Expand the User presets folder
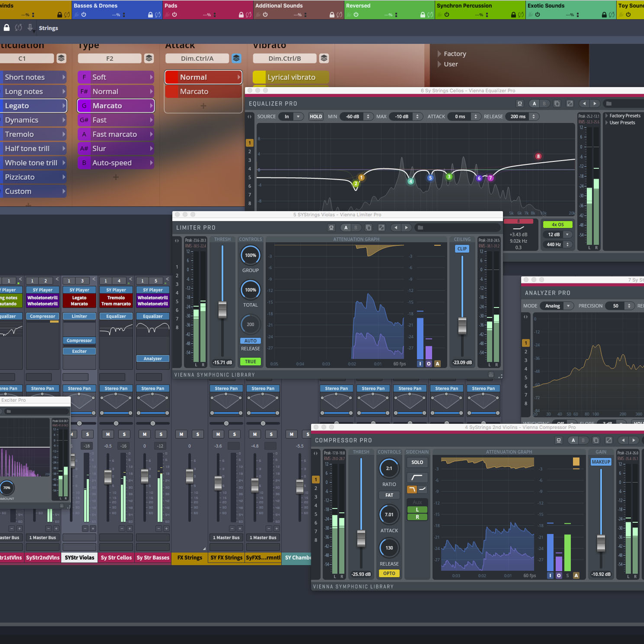 (439, 64)
